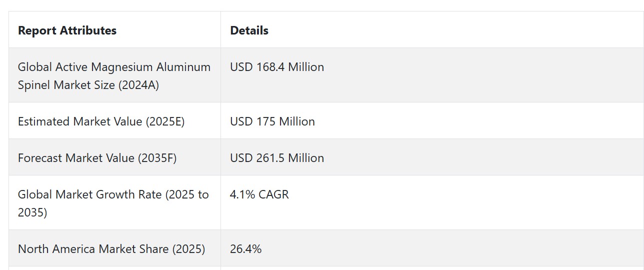
Task: Select the Global Market Growth Rate cell
Action: pyautogui.click(x=114, y=203)
